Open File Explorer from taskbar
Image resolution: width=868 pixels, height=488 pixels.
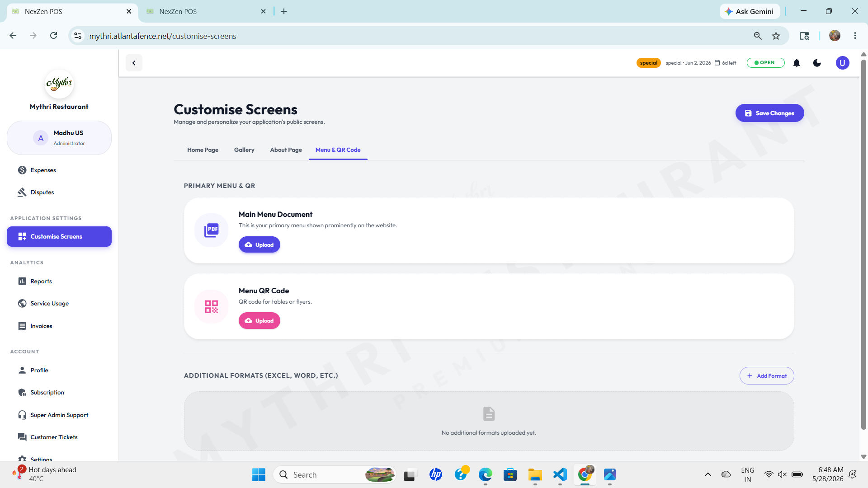click(x=535, y=474)
